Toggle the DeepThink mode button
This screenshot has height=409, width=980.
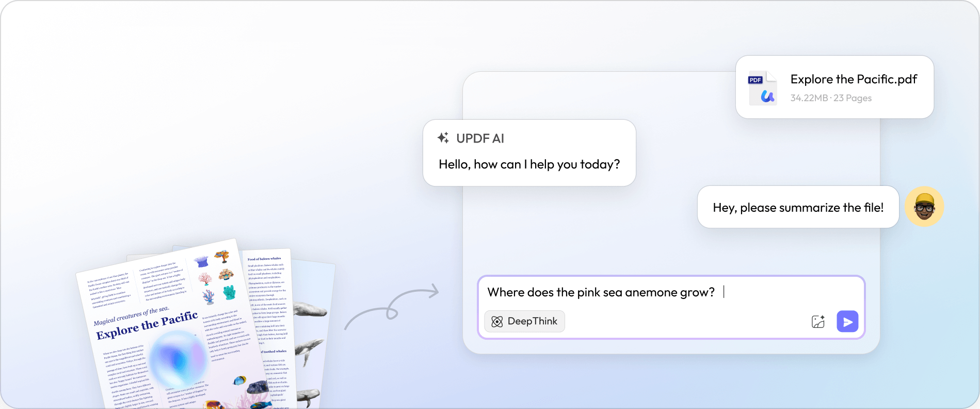(x=524, y=321)
